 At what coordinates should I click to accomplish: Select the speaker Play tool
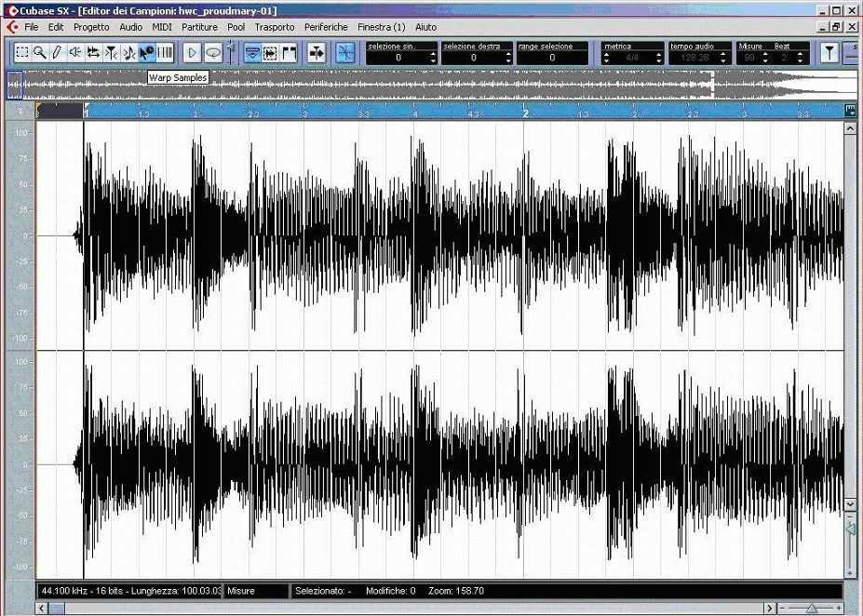[x=75, y=53]
